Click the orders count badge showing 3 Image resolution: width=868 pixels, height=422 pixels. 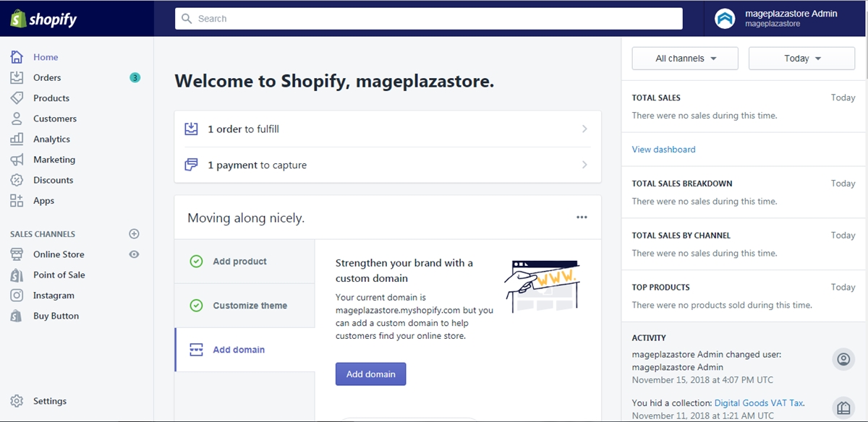pos(135,77)
